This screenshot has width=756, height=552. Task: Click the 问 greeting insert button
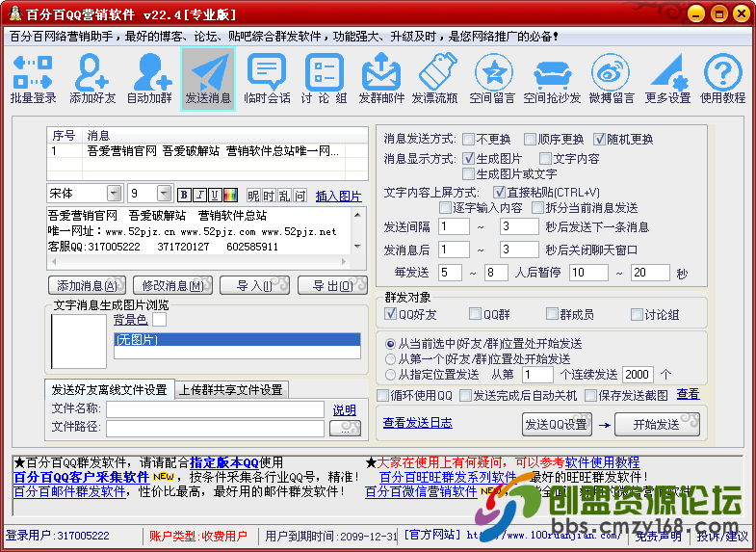[x=300, y=196]
